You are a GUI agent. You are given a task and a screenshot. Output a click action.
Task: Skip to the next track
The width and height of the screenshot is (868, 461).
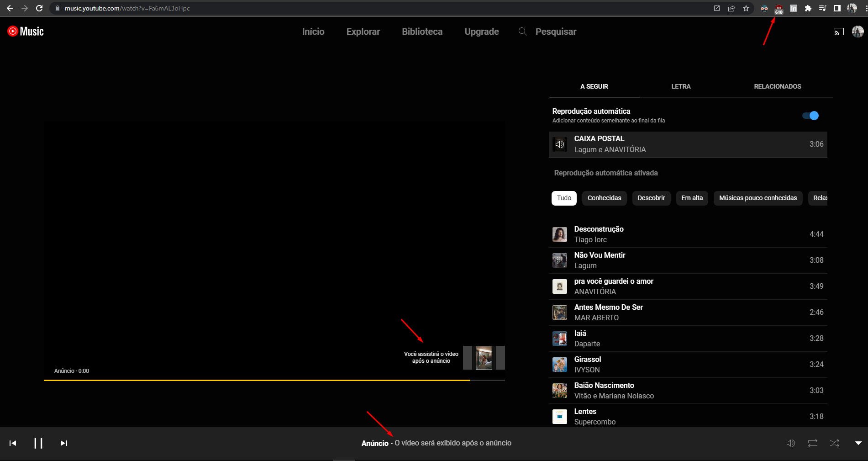click(x=63, y=443)
